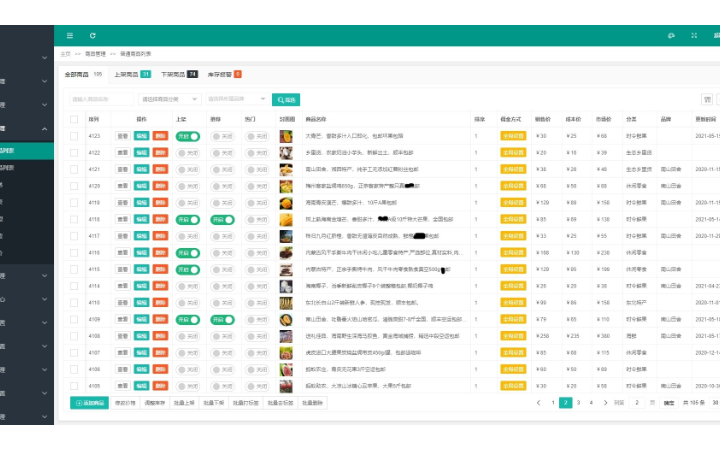This screenshot has width=720, height=450.
Task: Click the column filter icon above table
Action: (707, 100)
